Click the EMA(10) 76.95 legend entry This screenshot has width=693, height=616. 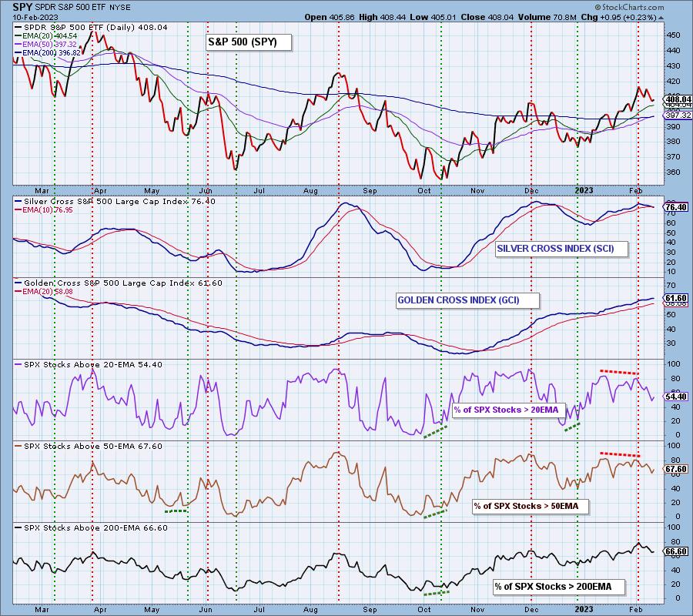tap(44, 210)
